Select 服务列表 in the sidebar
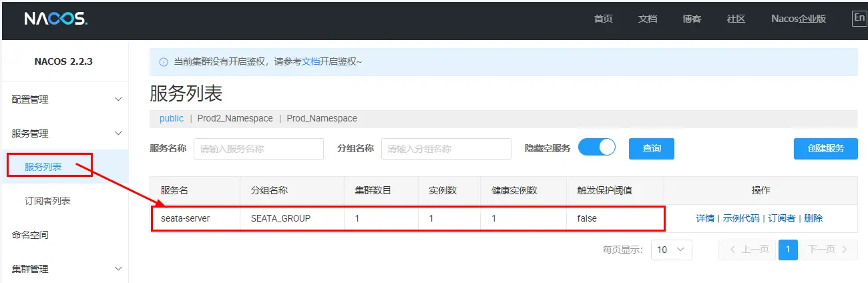Screen dimensions: 868x283 (43, 167)
